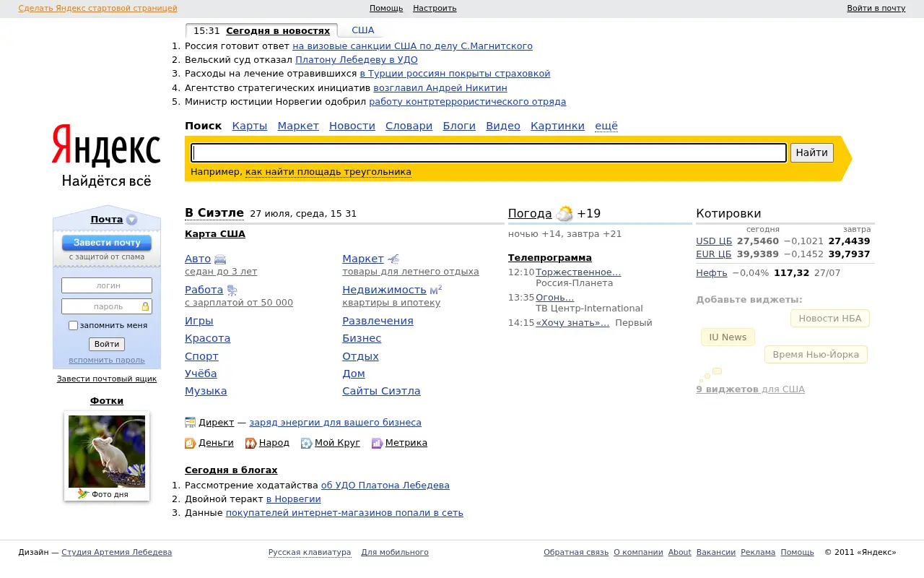Click the пароль input field

coord(107,306)
